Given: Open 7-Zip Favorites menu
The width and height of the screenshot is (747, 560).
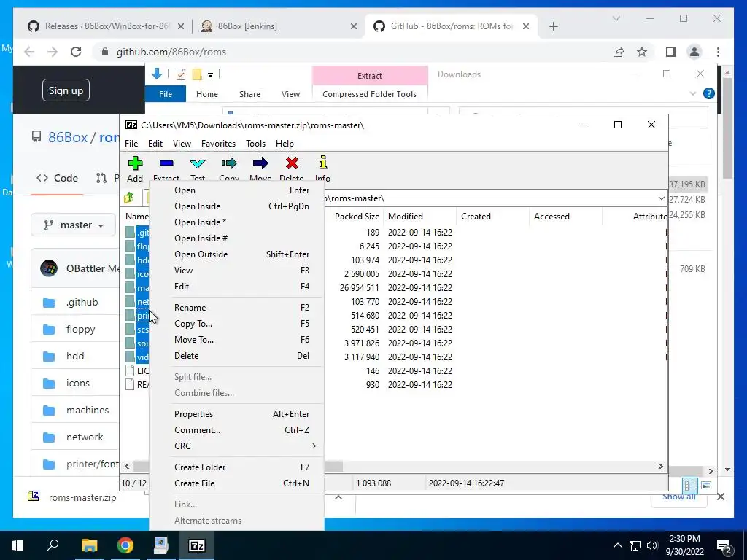Looking at the screenshot, I should coord(218,144).
